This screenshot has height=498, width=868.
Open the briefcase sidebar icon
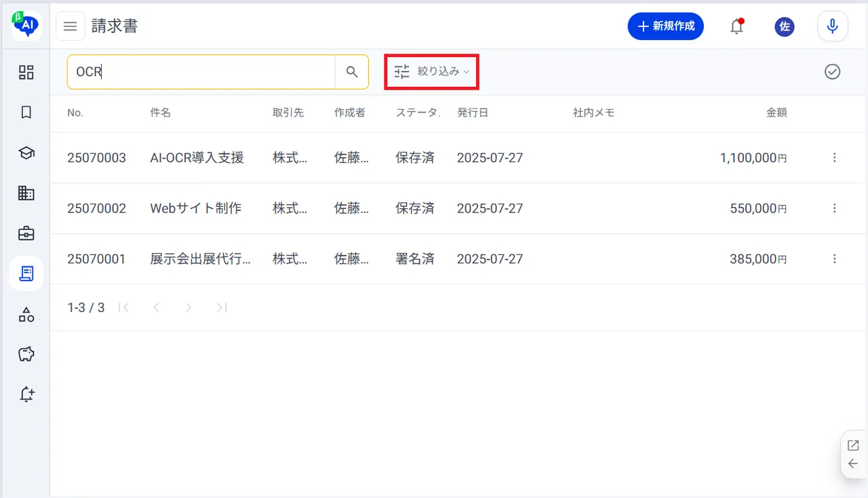(x=26, y=233)
